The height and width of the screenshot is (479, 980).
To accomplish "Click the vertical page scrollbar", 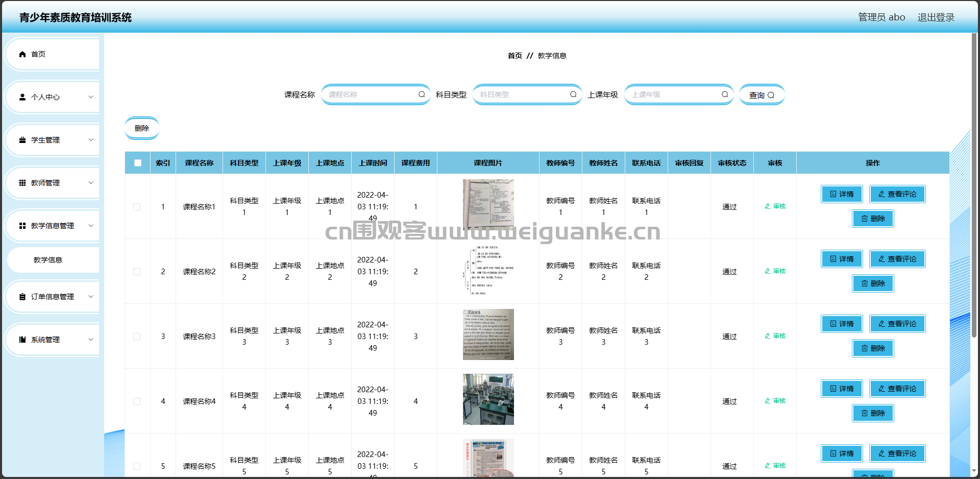I will [974, 185].
